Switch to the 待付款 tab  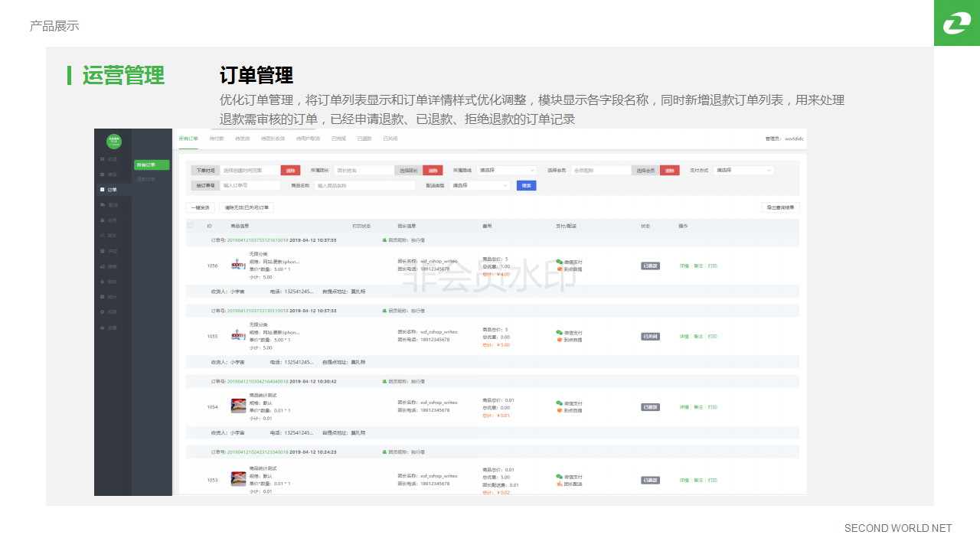click(x=217, y=139)
